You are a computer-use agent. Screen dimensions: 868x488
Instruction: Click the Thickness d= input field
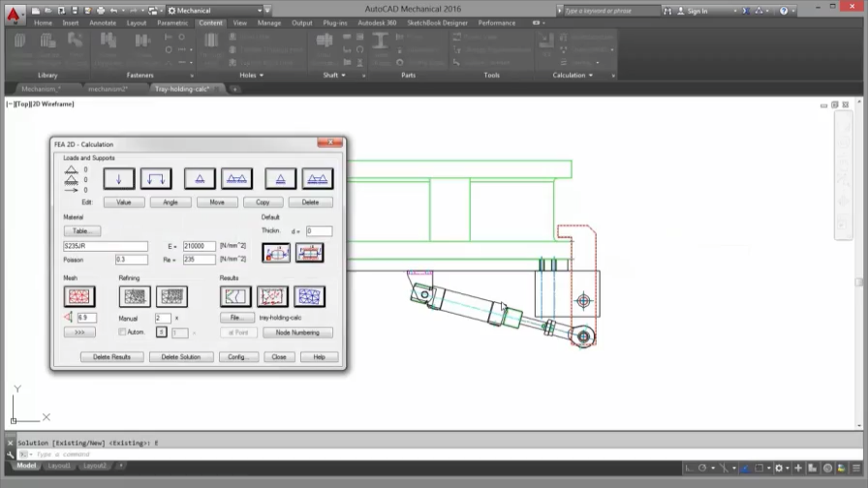click(x=319, y=230)
